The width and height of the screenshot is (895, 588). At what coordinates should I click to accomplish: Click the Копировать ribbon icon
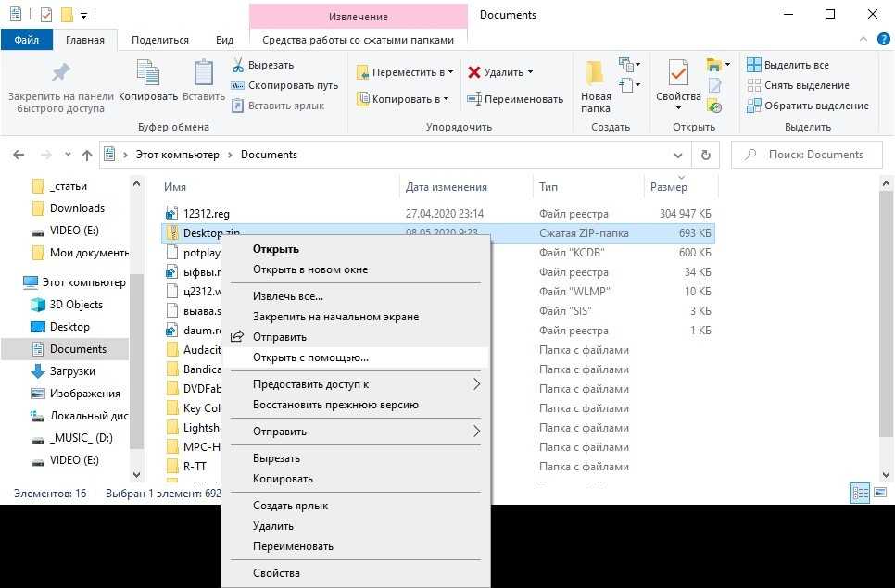pos(148,72)
